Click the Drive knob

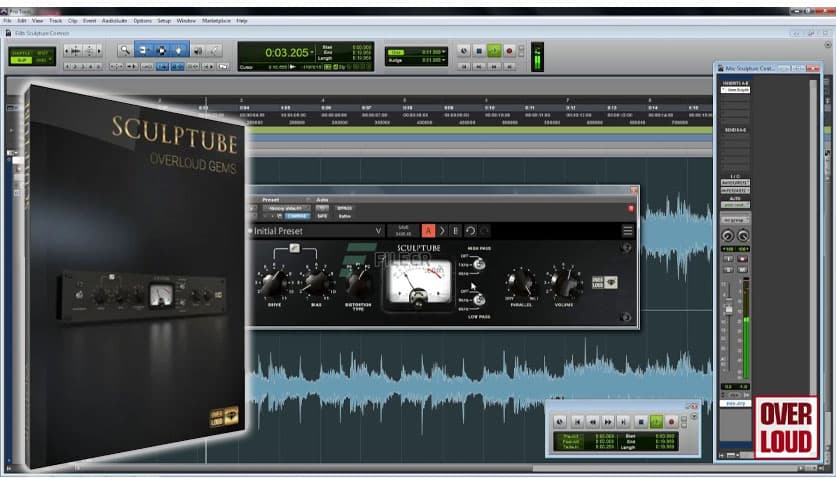(x=274, y=282)
